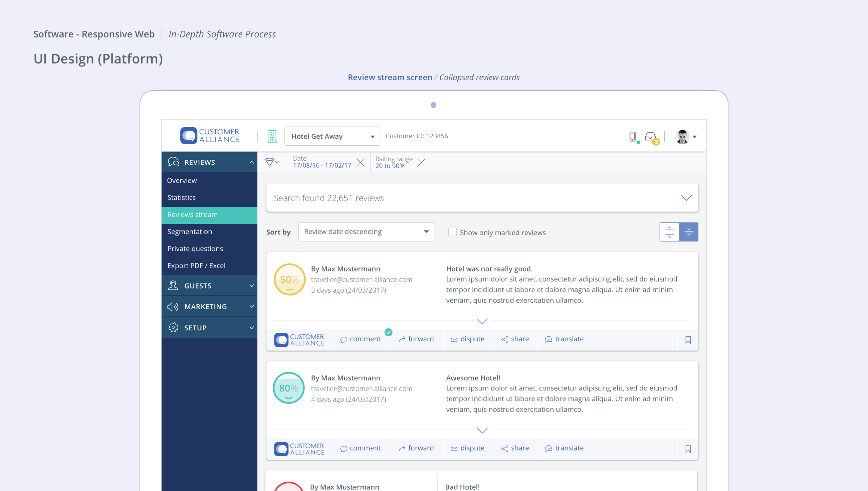868x491 pixels.
Task: Click the 50% rating badge
Action: tap(289, 280)
